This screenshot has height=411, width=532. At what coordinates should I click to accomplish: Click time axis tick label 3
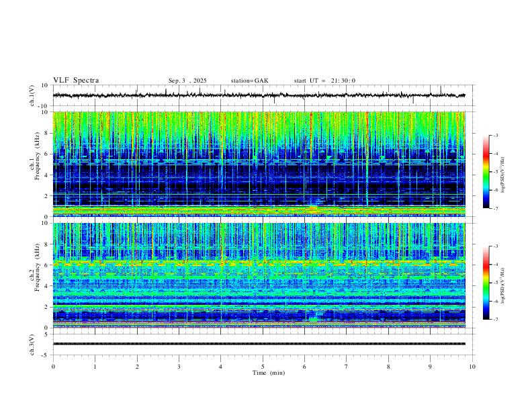click(x=179, y=367)
